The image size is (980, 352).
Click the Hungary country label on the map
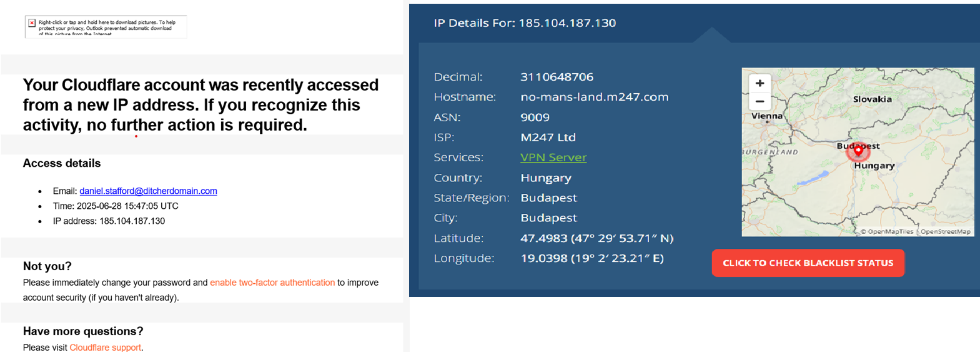pyautogui.click(x=874, y=166)
